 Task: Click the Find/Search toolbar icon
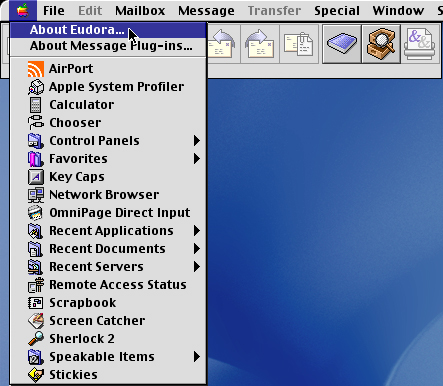381,44
